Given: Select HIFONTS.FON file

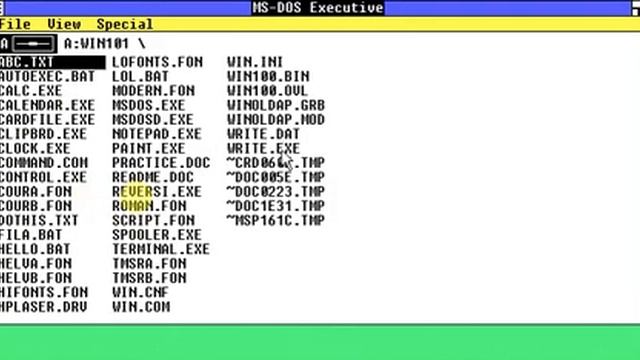Looking at the screenshot, I should [x=44, y=292].
